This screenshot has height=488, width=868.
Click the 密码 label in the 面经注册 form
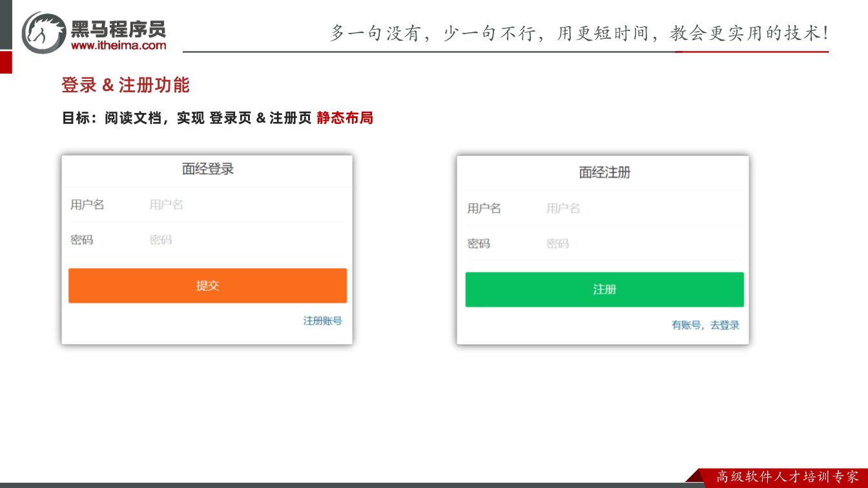pos(479,243)
